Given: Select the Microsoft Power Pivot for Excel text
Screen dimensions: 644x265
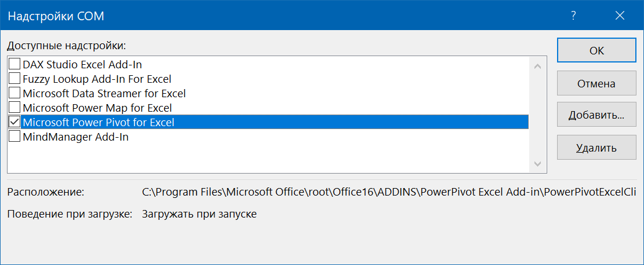Looking at the screenshot, I should [99, 122].
